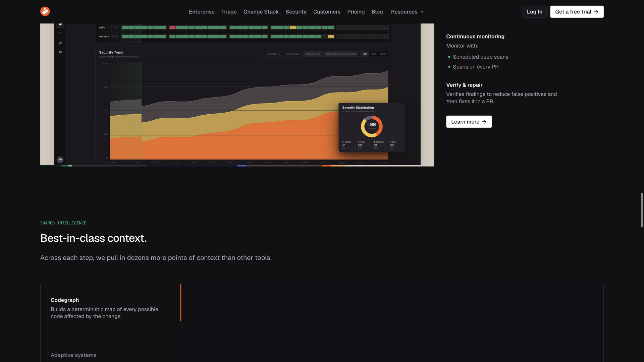Click the SM avatar in the dashboard sidebar
This screenshot has height=362, width=644.
pyautogui.click(x=60, y=160)
